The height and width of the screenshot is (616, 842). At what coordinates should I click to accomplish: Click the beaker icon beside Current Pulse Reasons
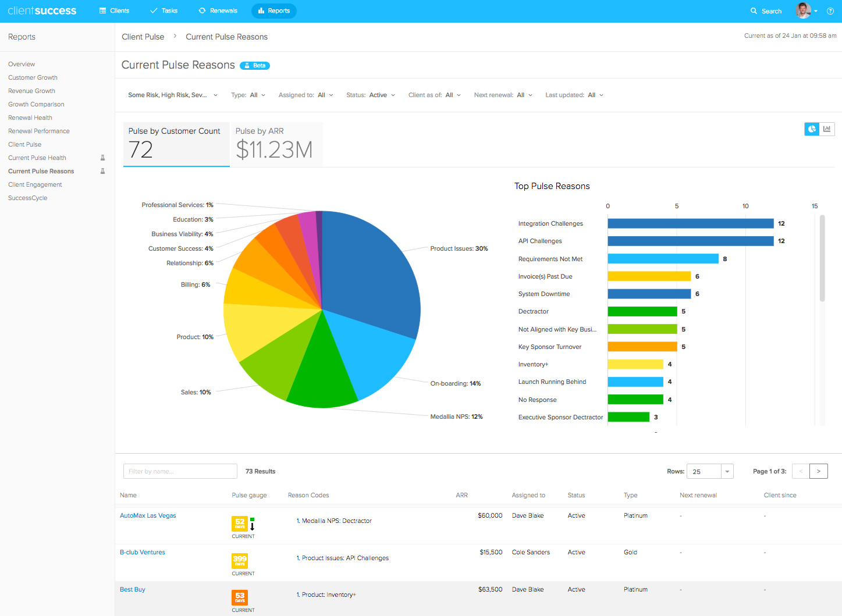(102, 171)
